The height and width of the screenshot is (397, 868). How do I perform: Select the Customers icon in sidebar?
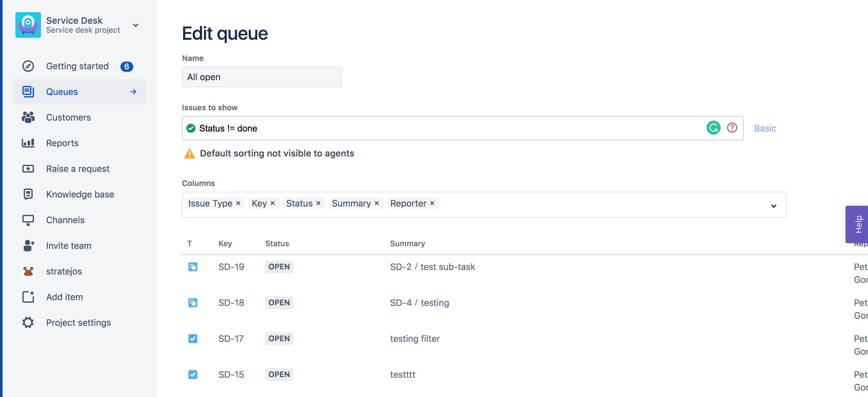(x=28, y=117)
